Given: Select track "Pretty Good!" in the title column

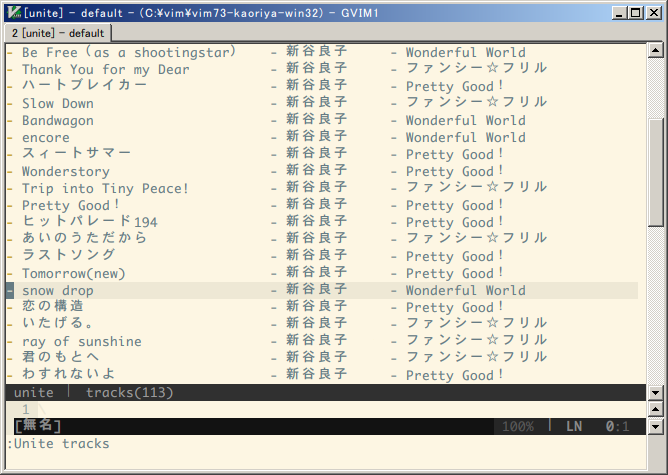Looking at the screenshot, I should pos(71,206).
